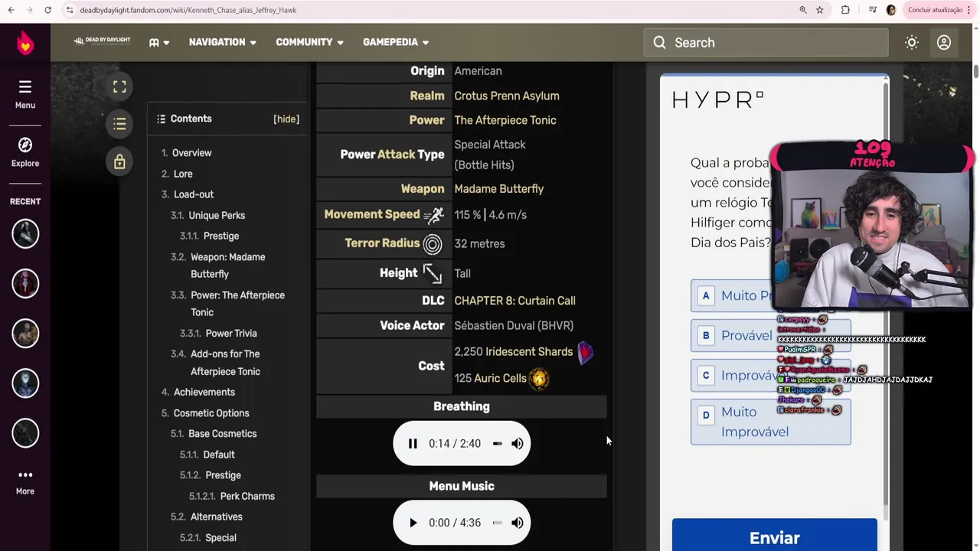Expand page with fullscreen icon
The width and height of the screenshot is (980, 551).
pos(119,87)
